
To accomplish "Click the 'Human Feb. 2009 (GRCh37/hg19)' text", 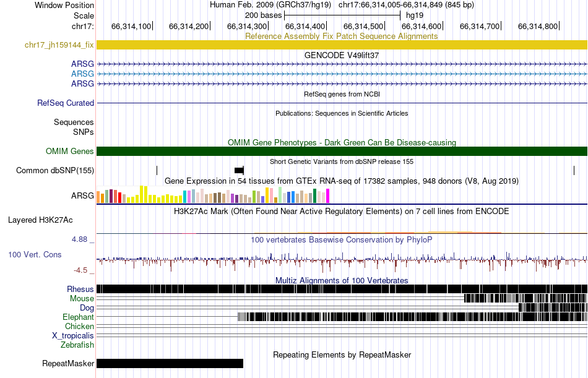I will (x=270, y=5).
